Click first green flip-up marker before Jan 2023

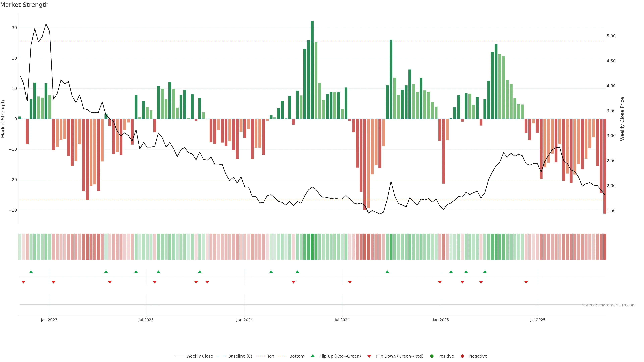click(31, 272)
